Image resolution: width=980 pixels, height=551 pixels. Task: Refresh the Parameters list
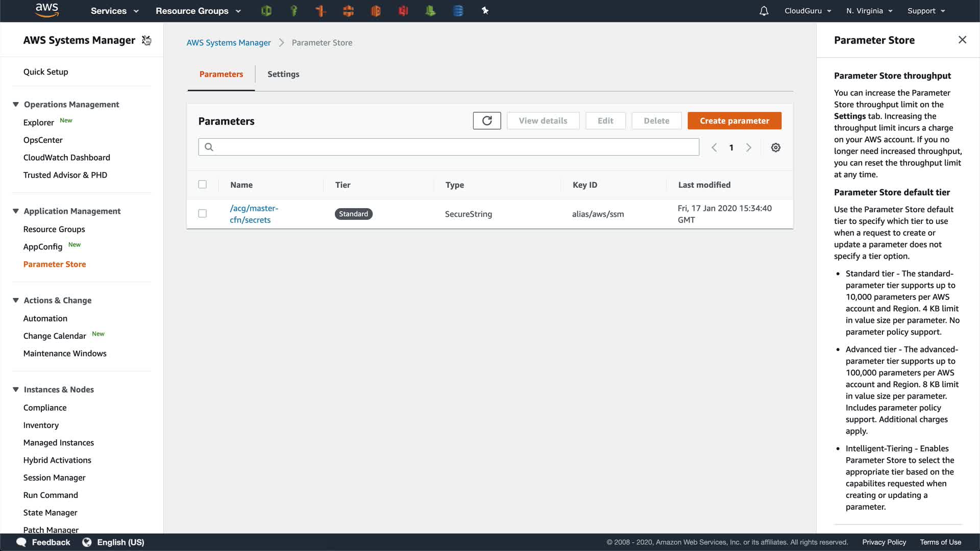pos(486,121)
